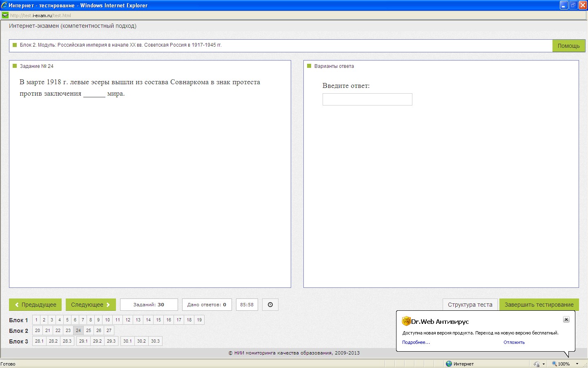The height and width of the screenshot is (368, 588).
Task: Select question 6 in Блок 1
Action: pyautogui.click(x=75, y=320)
